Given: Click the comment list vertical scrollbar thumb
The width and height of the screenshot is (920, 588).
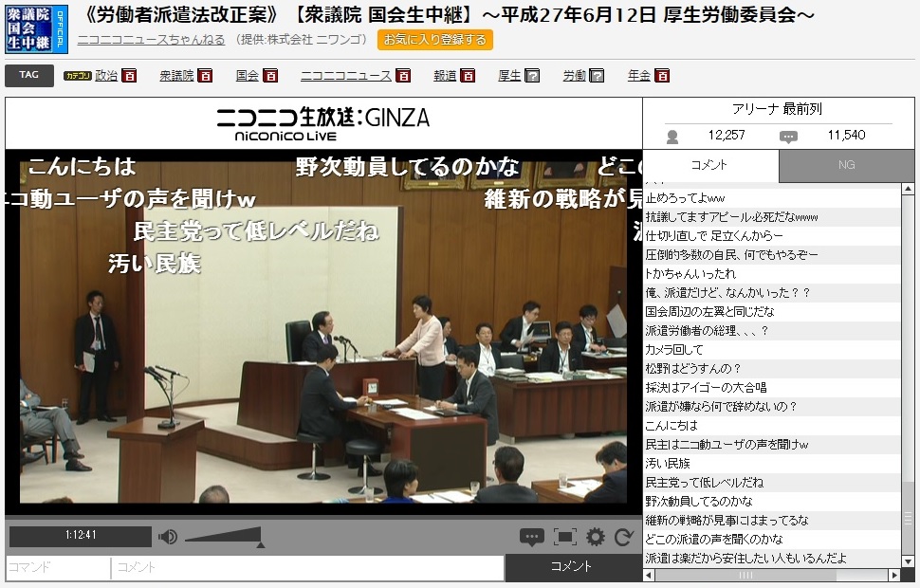Looking at the screenshot, I should pyautogui.click(x=908, y=520).
